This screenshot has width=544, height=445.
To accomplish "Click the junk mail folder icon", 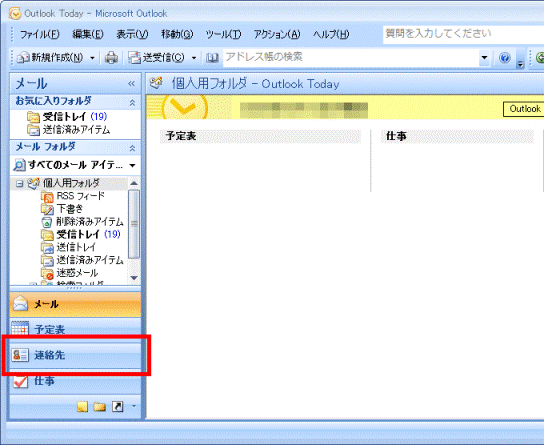I will click(x=47, y=274).
